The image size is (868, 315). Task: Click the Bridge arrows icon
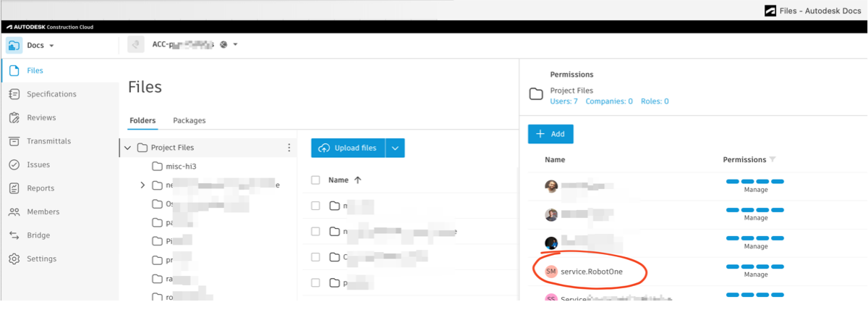14,235
